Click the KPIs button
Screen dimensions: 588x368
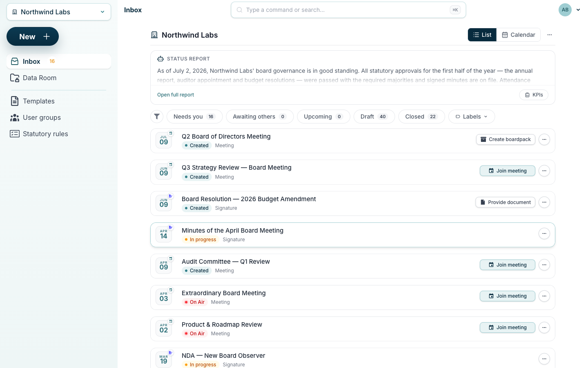click(x=534, y=95)
